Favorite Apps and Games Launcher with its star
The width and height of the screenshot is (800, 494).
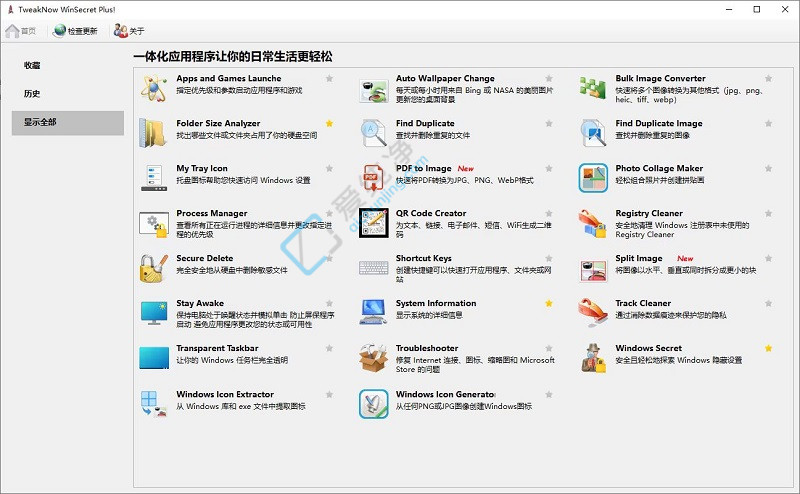point(330,79)
